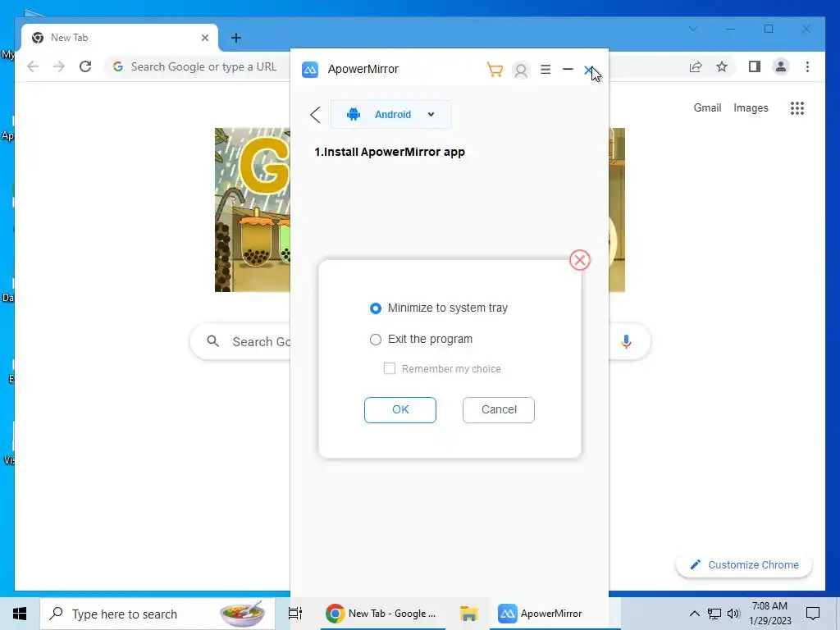
Task: Open the Gmail link
Action: [707, 107]
